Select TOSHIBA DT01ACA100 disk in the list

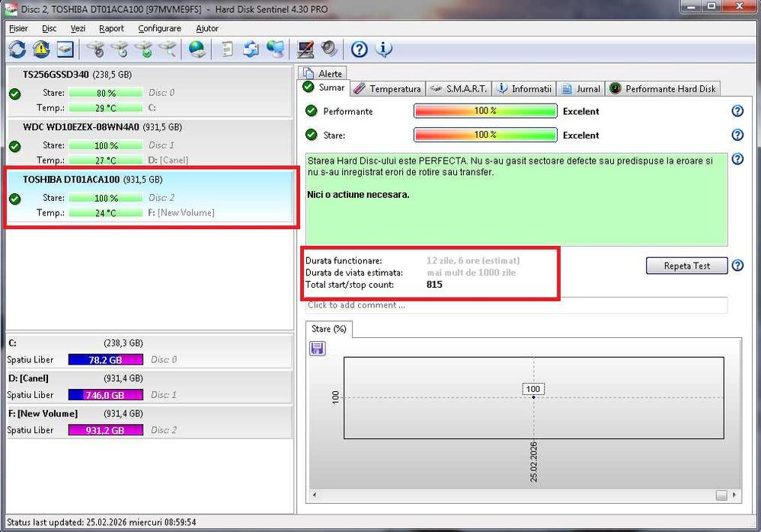click(x=149, y=197)
